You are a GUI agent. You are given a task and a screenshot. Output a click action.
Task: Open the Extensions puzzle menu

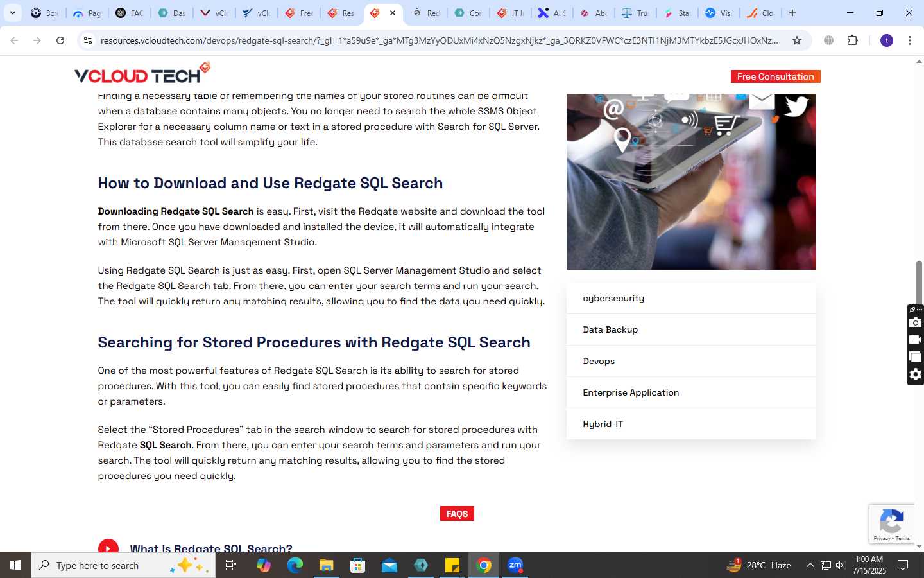[x=853, y=40]
